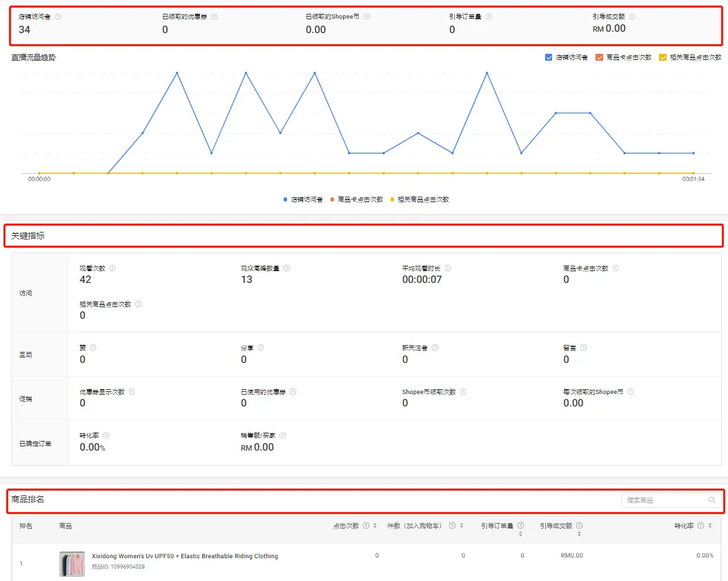The height and width of the screenshot is (581, 728).
Task: Open the Xixidong Women's Uv UPF50 product link
Action: point(185,556)
